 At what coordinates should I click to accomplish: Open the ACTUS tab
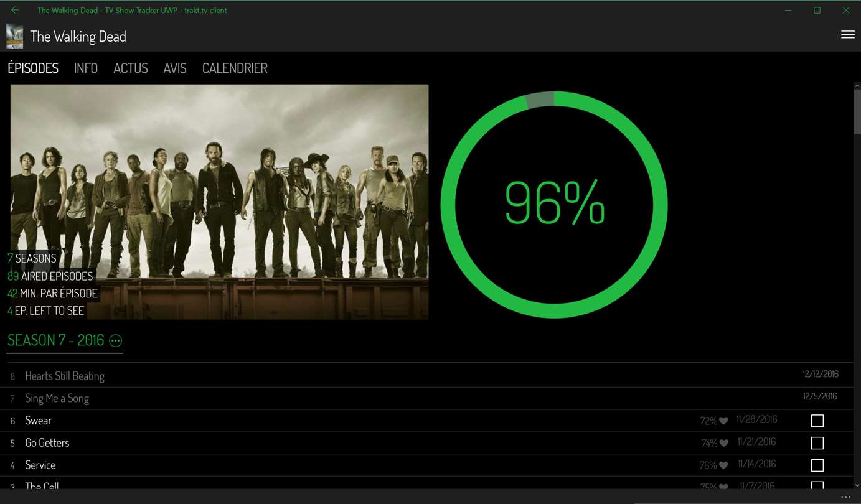pos(131,68)
